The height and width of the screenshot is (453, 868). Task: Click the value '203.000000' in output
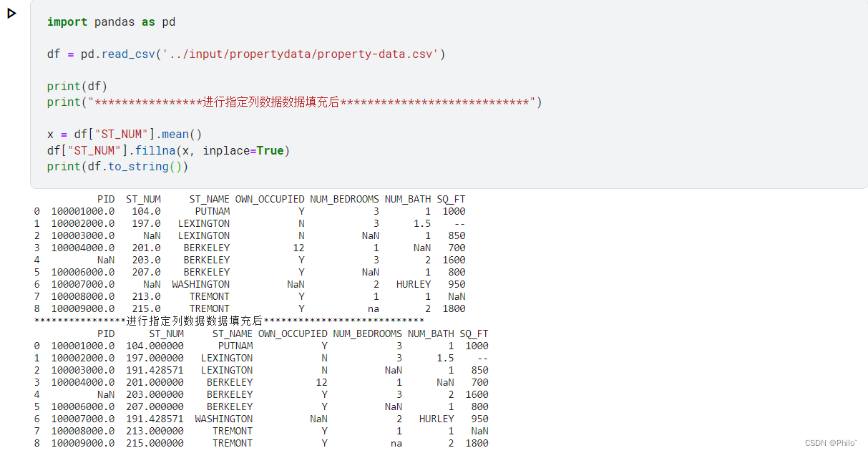tap(155, 395)
